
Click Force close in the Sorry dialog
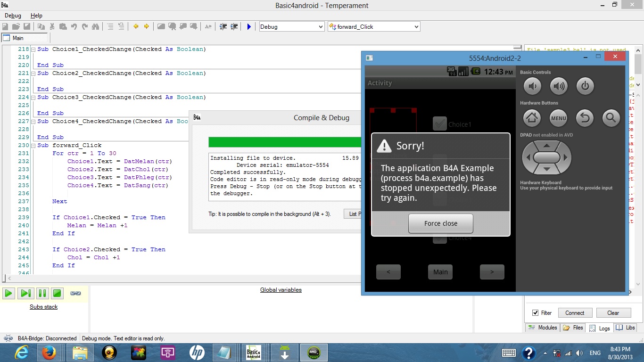[x=440, y=223]
